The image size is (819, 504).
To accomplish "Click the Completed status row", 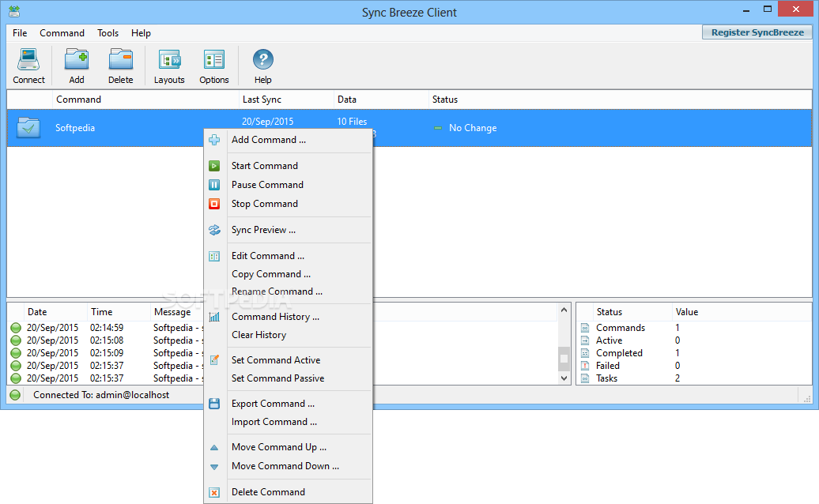I will point(695,353).
